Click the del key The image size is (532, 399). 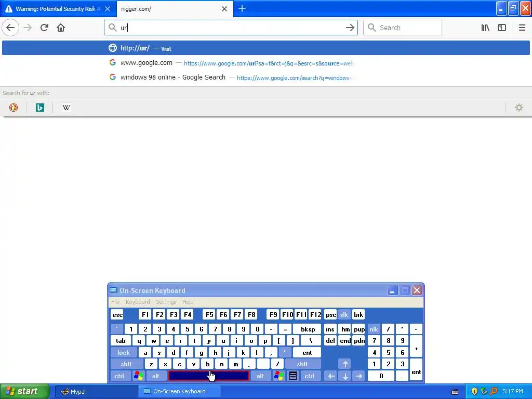pyautogui.click(x=330, y=341)
